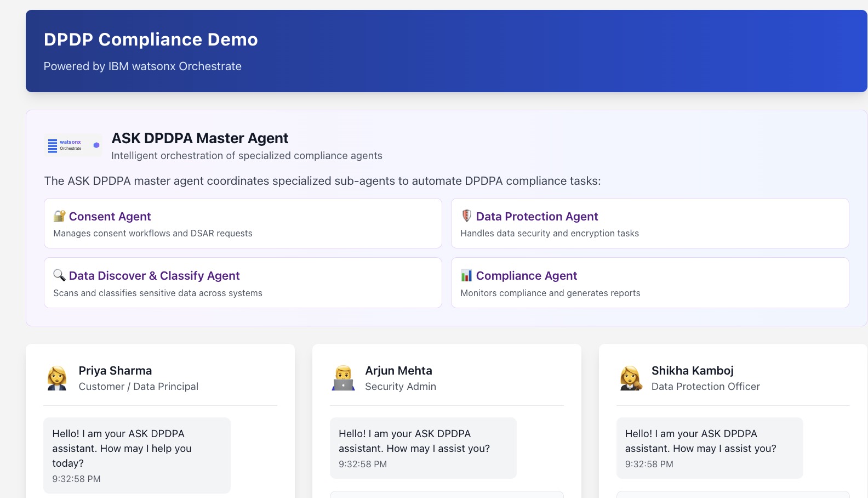Click 'Monitors compliance and generates reports'
Viewport: 868px width, 498px height.
[x=550, y=293]
